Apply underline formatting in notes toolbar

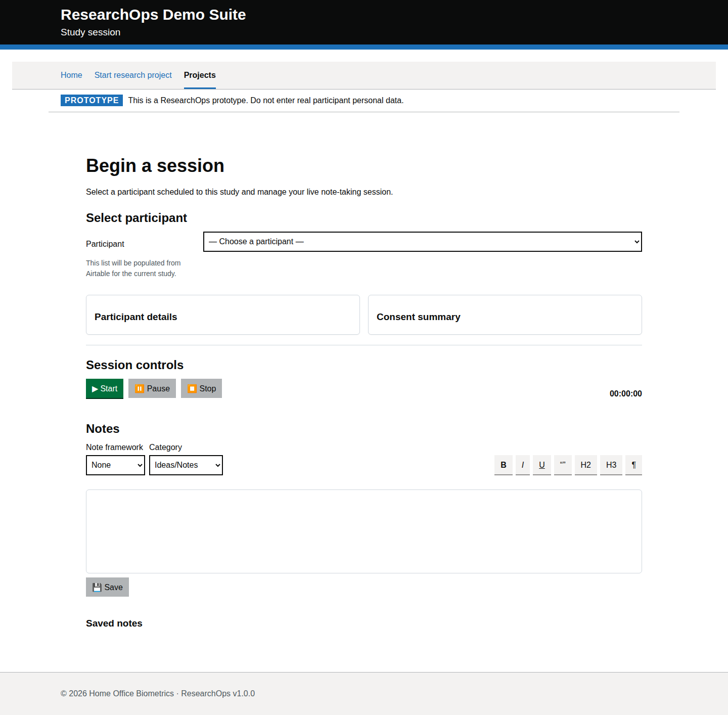pyautogui.click(x=541, y=465)
